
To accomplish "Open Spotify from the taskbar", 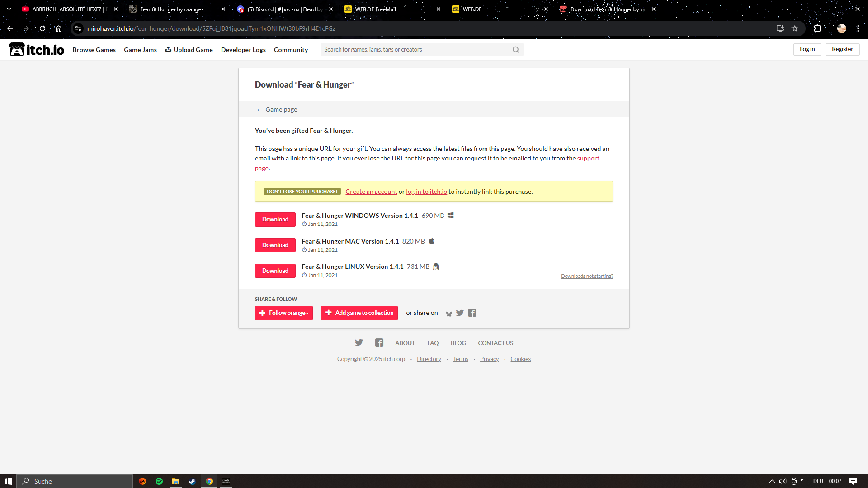I will click(x=159, y=481).
